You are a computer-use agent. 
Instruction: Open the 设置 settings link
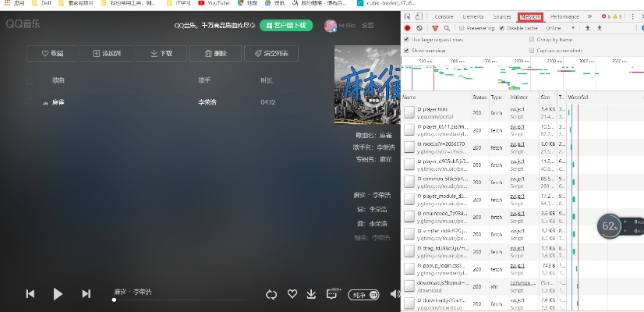click(367, 26)
